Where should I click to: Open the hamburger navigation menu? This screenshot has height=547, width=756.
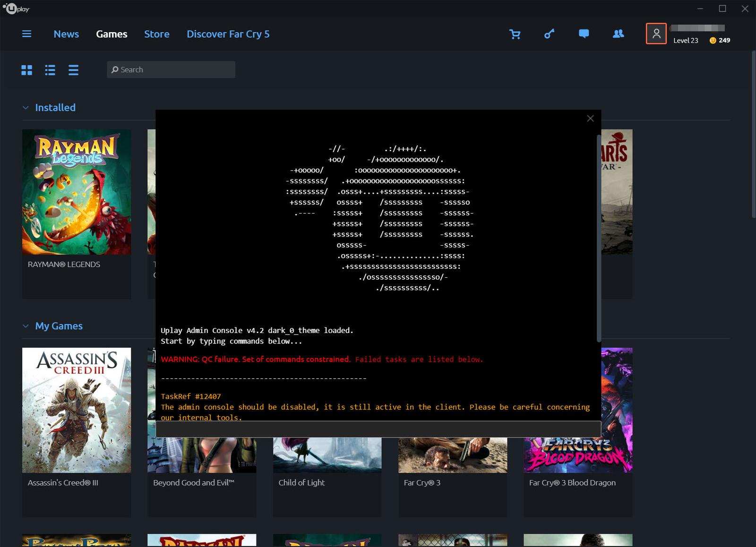(26, 34)
